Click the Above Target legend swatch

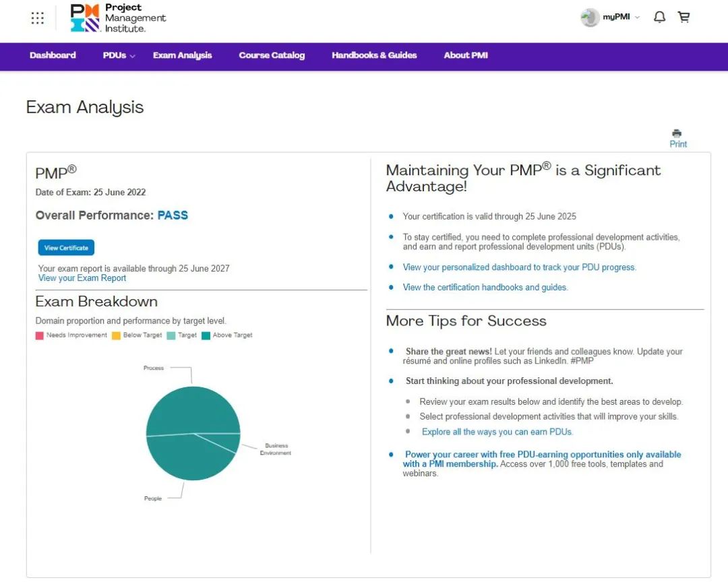tap(206, 335)
